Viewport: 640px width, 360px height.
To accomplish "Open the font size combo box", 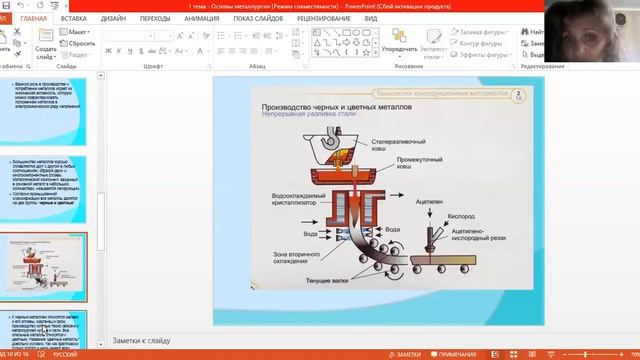I will [x=165, y=36].
